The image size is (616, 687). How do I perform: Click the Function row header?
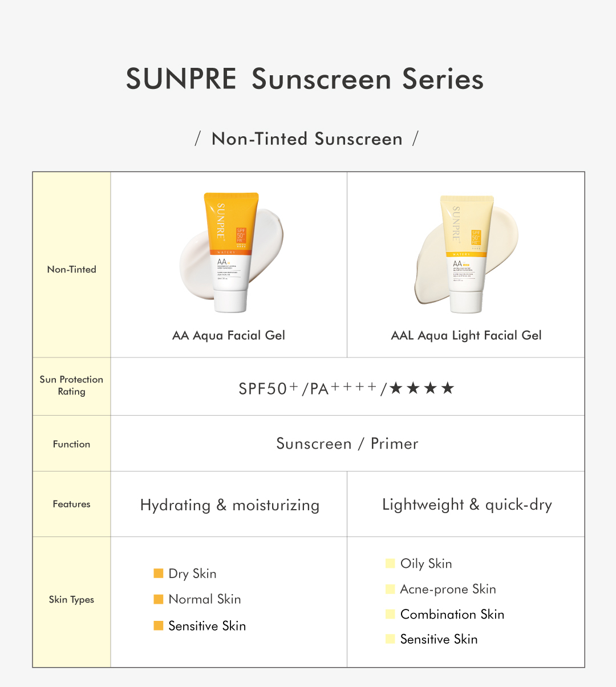pos(71,444)
